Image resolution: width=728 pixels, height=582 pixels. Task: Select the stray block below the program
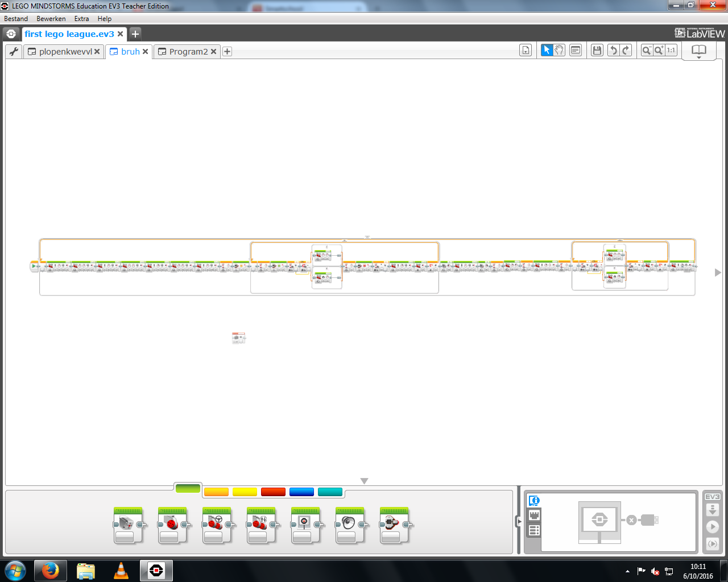point(238,338)
